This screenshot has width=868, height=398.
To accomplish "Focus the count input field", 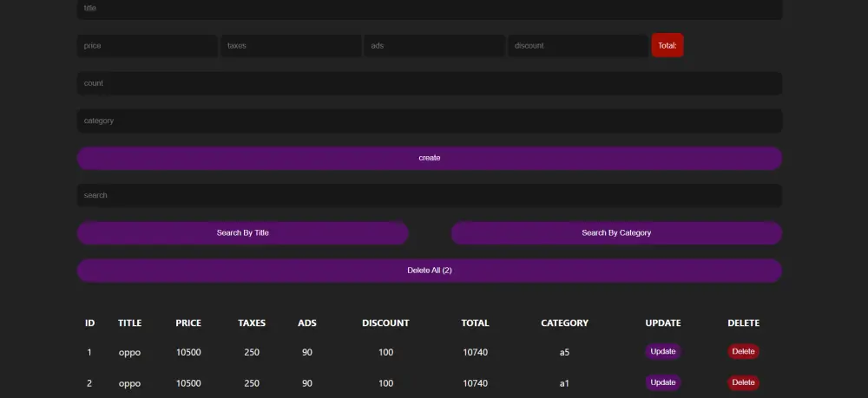I will click(x=430, y=83).
